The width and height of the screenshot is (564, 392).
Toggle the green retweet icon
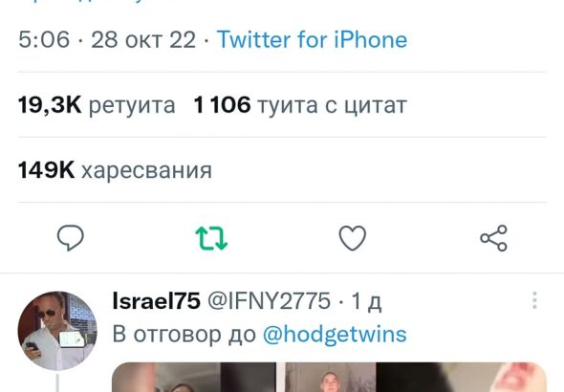point(211,238)
